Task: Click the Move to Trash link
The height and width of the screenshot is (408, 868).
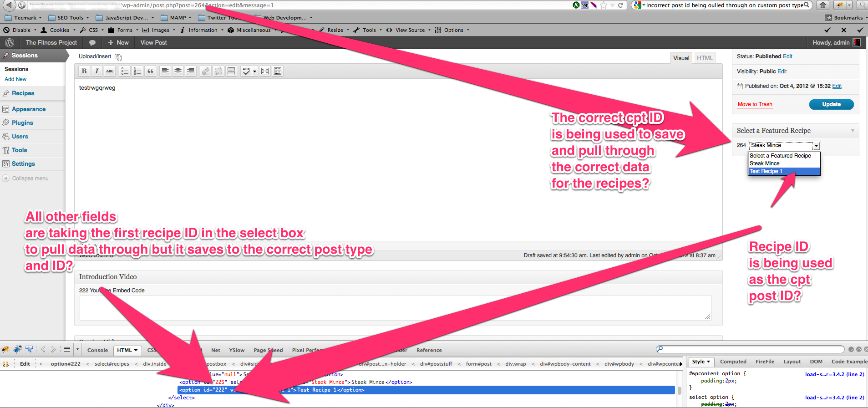Action: [x=755, y=104]
